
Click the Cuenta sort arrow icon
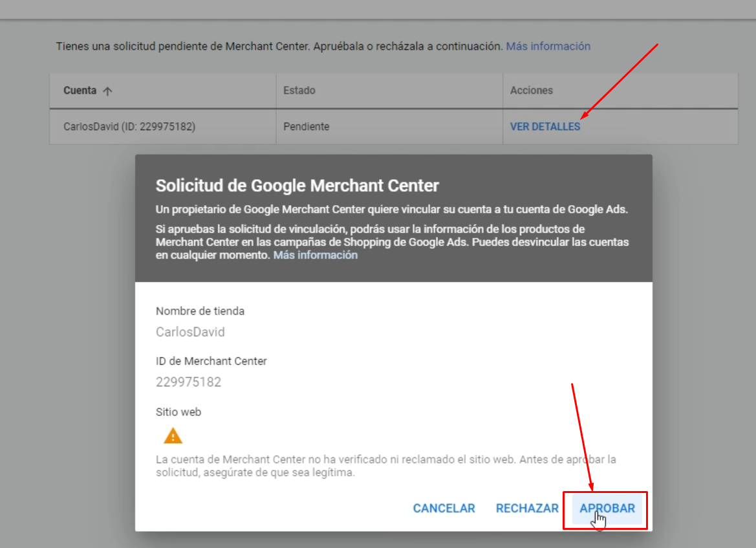click(x=107, y=91)
